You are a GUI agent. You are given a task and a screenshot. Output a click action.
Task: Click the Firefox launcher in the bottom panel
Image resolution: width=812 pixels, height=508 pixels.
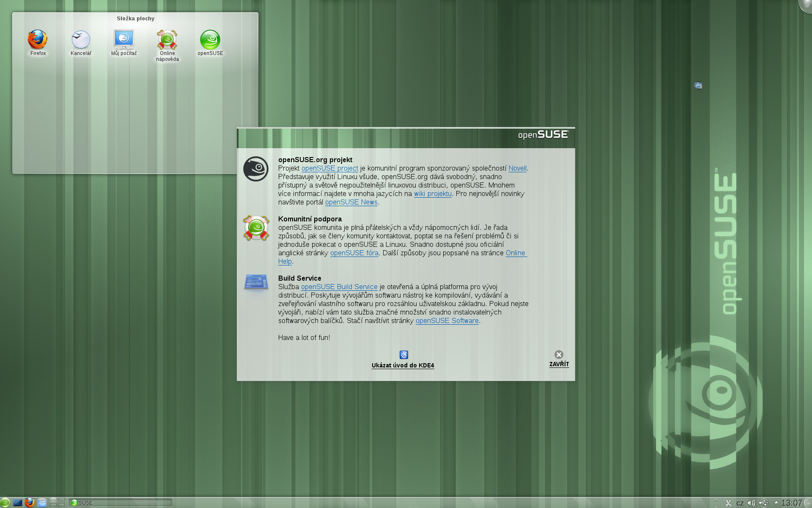(x=30, y=502)
